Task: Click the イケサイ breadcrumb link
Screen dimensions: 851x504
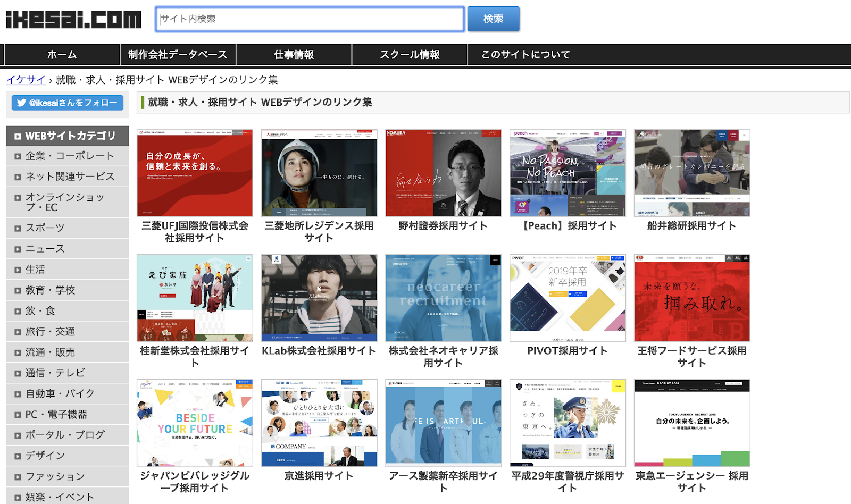Action: click(26, 80)
